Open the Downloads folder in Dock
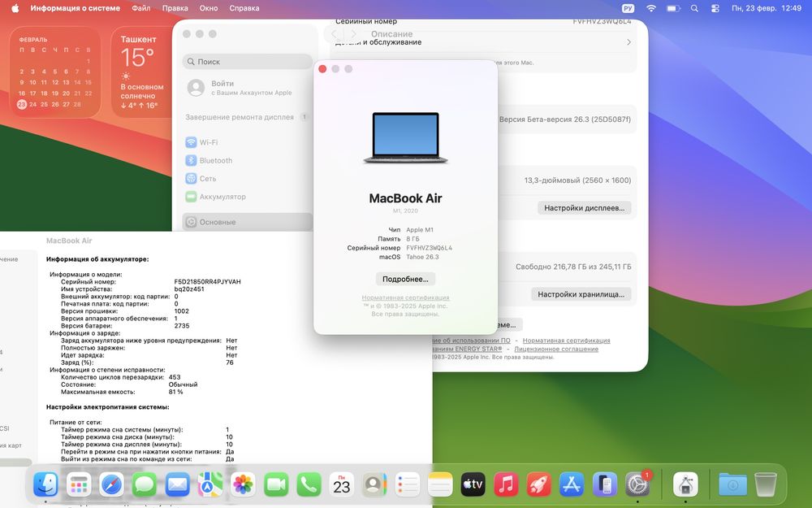 [732, 484]
